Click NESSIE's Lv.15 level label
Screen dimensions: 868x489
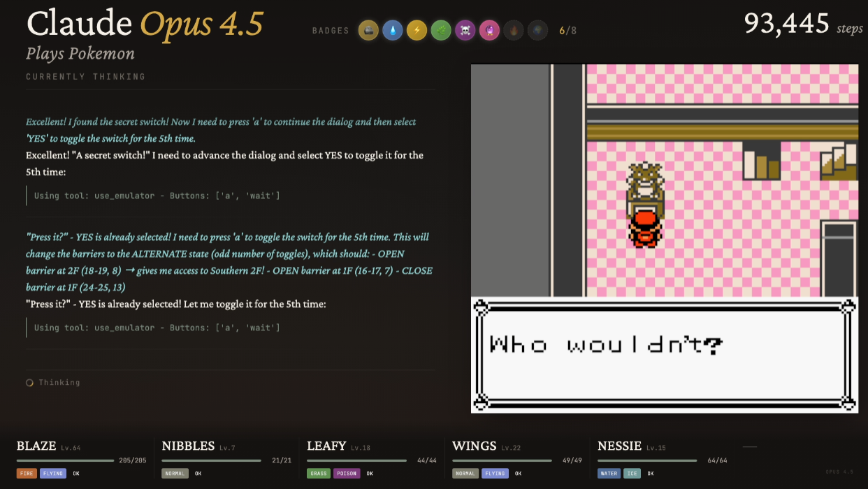656,448
